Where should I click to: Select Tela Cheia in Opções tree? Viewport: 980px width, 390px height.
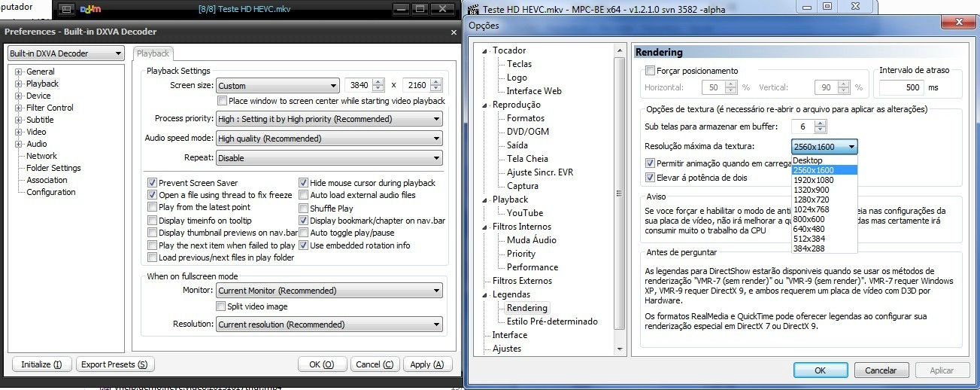coord(527,159)
